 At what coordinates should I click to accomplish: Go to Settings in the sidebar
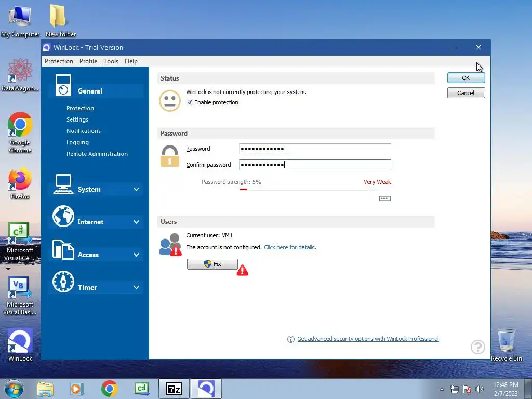(x=77, y=119)
